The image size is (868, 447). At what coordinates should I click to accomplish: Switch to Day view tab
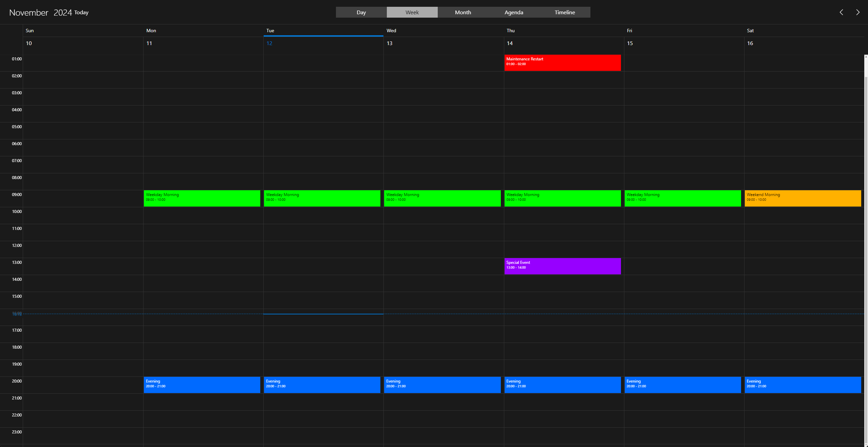pos(361,12)
